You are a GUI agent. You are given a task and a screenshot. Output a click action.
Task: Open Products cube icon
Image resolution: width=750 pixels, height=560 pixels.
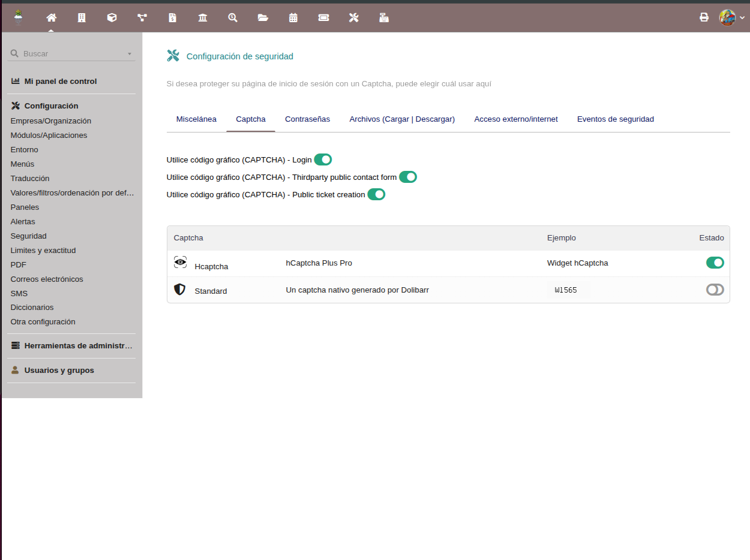pos(112,17)
